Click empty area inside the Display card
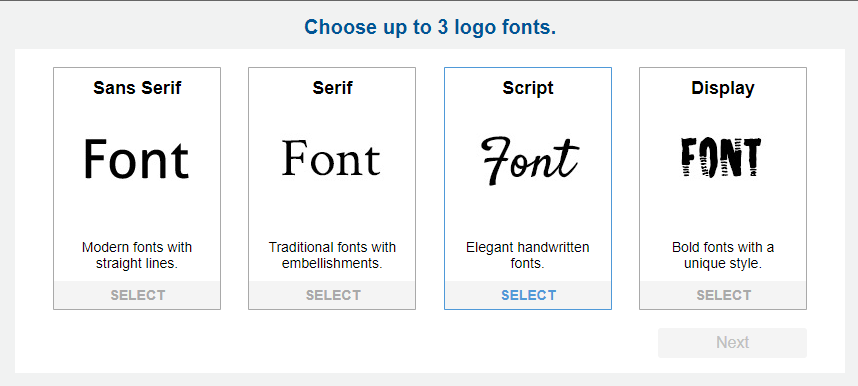The width and height of the screenshot is (858, 386). 723,214
